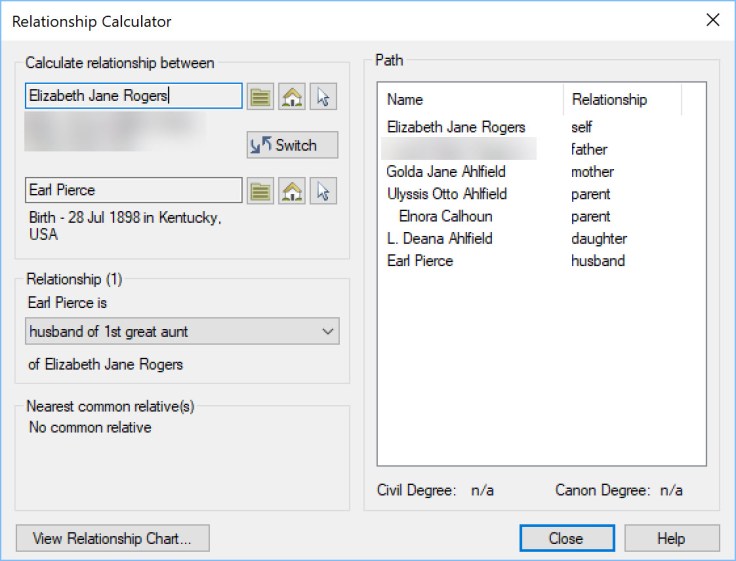The height and width of the screenshot is (561, 736).
Task: Click into the Elizabeth Jane Rogers name field
Action: 133,96
